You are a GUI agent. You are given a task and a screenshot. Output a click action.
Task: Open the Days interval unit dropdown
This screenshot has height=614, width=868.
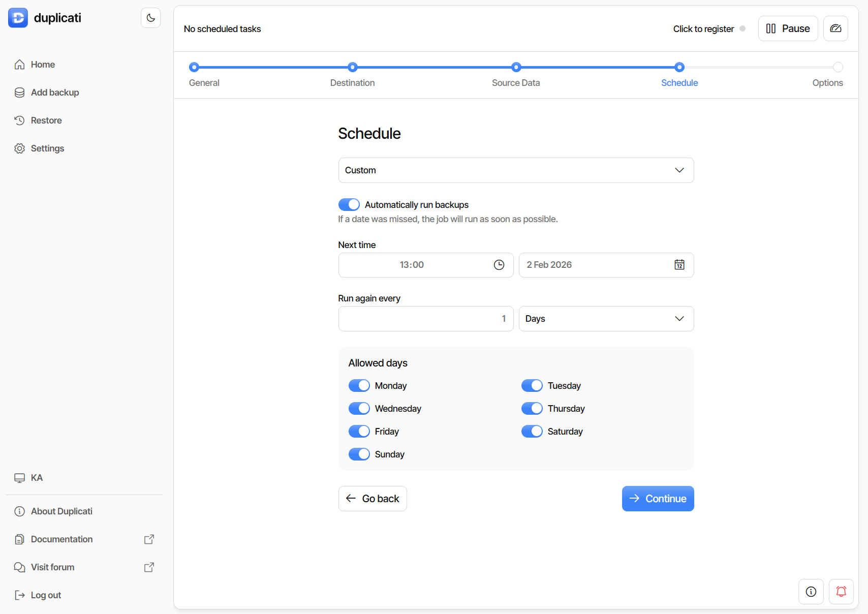point(606,319)
